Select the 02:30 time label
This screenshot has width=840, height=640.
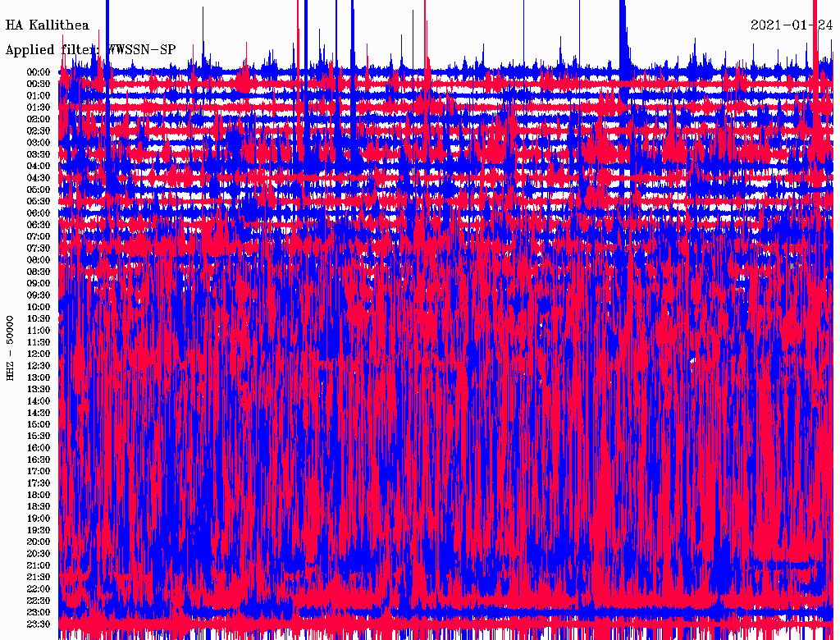[x=39, y=130]
